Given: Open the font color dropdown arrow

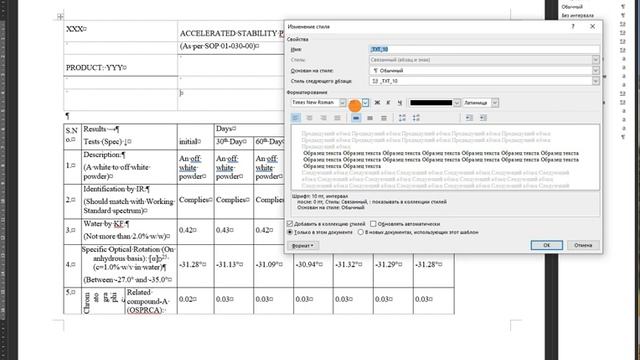Looking at the screenshot, I should tap(457, 103).
